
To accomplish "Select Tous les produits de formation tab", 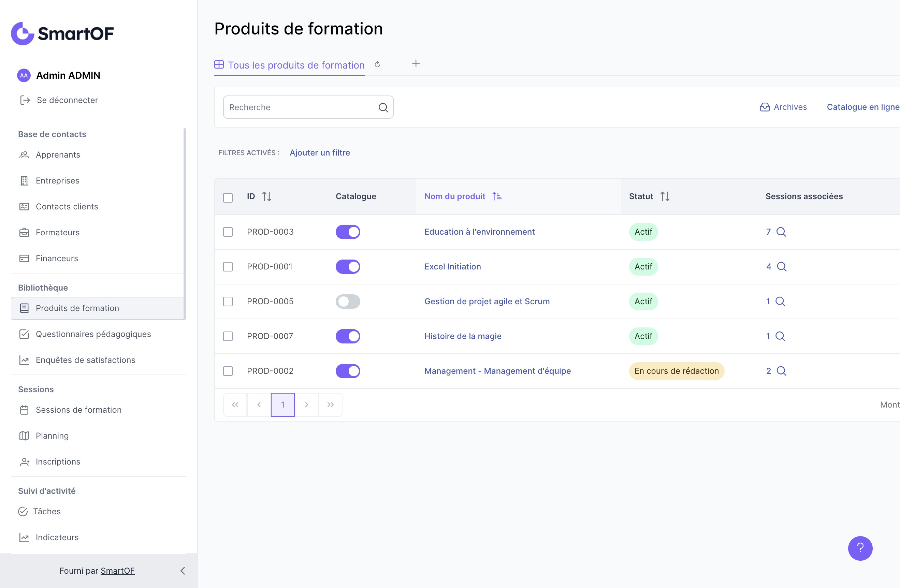I will click(x=296, y=65).
